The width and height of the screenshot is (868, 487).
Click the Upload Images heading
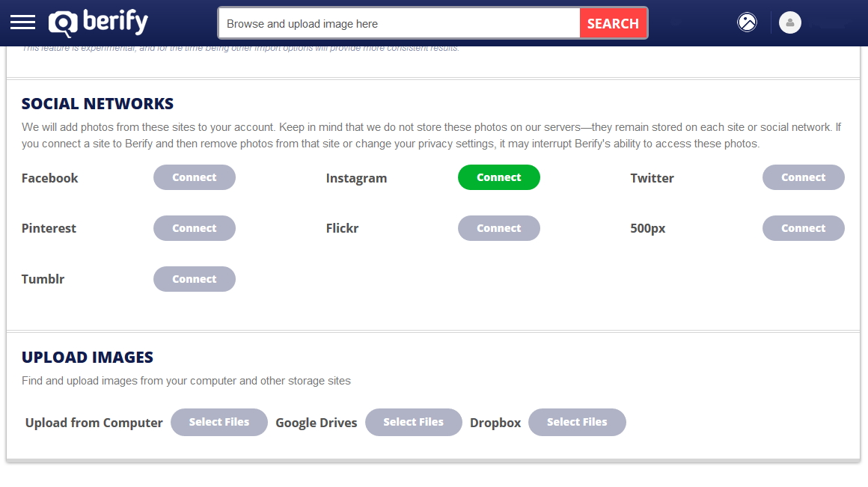[88, 357]
